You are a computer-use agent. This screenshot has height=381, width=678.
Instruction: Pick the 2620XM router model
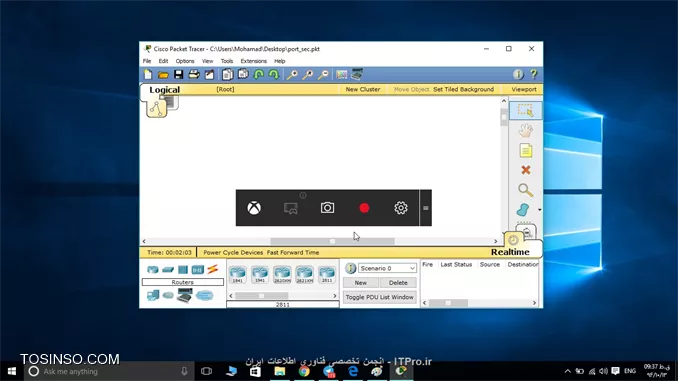[282, 275]
